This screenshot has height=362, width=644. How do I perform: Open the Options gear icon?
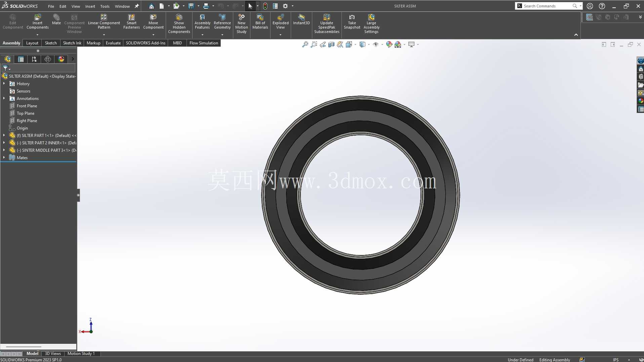285,6
